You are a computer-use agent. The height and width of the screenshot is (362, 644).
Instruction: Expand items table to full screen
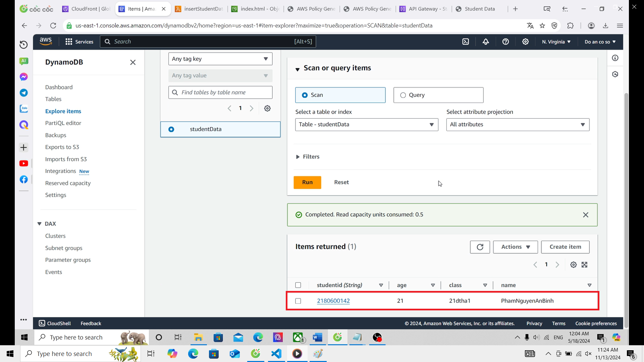click(584, 265)
